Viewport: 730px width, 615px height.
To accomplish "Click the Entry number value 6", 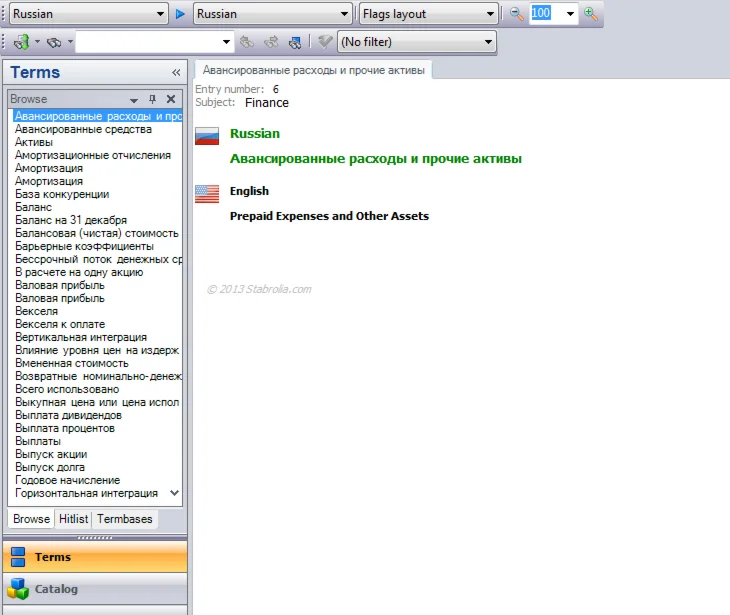I will click(x=276, y=89).
